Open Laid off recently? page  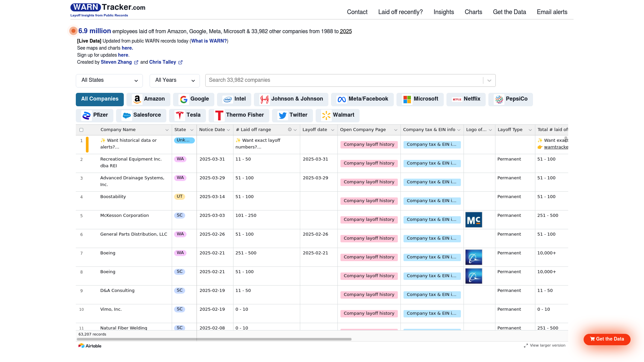click(400, 12)
